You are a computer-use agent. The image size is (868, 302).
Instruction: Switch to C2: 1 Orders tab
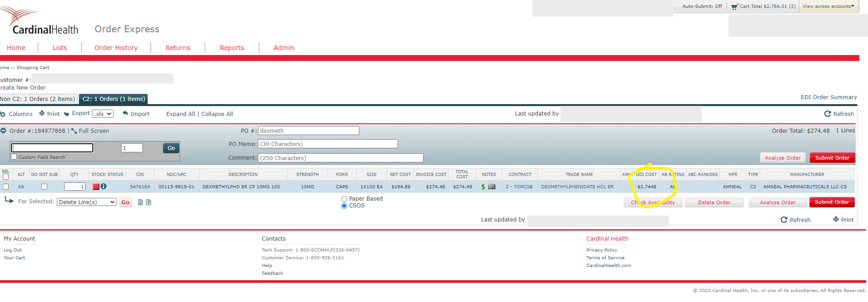114,99
